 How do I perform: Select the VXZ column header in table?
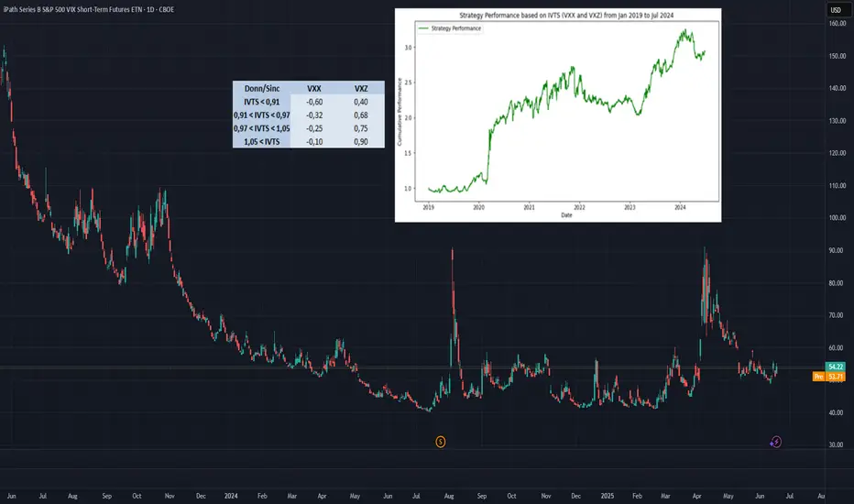[x=362, y=90]
